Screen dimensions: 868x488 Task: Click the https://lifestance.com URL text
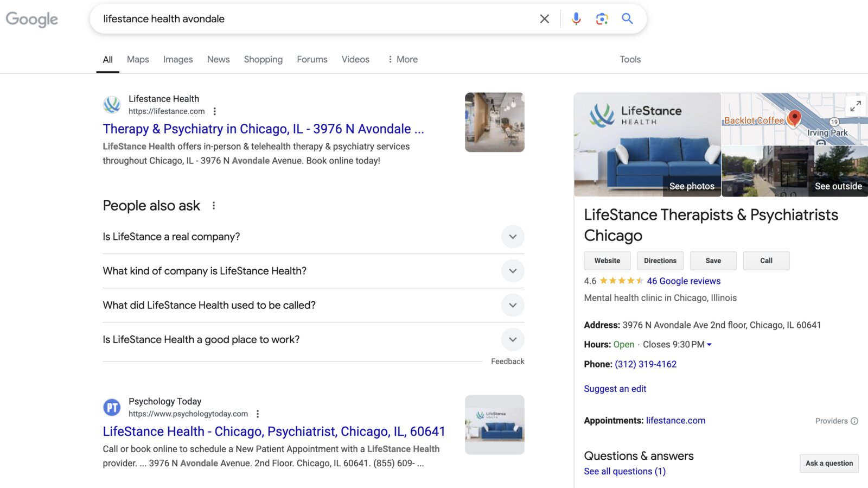[167, 111]
